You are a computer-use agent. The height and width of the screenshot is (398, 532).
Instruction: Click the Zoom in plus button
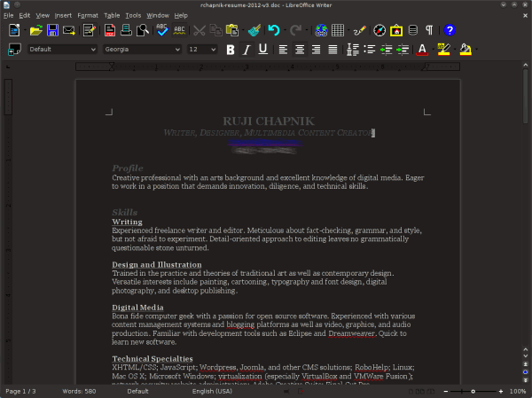click(501, 392)
